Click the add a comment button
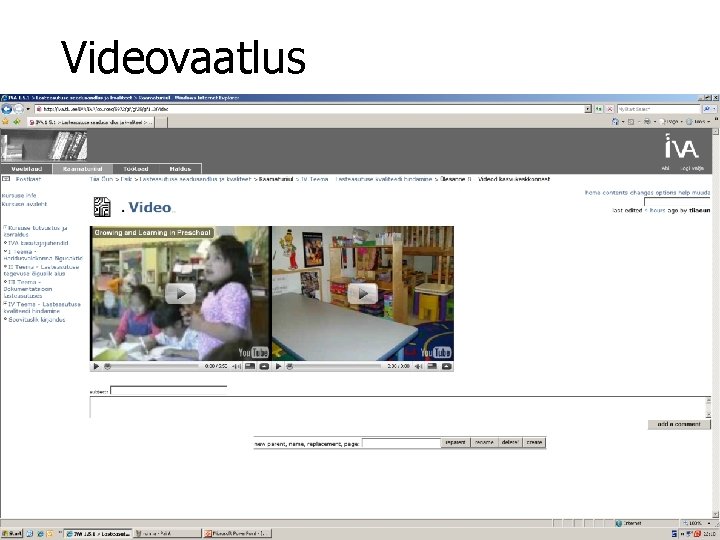 679,424
